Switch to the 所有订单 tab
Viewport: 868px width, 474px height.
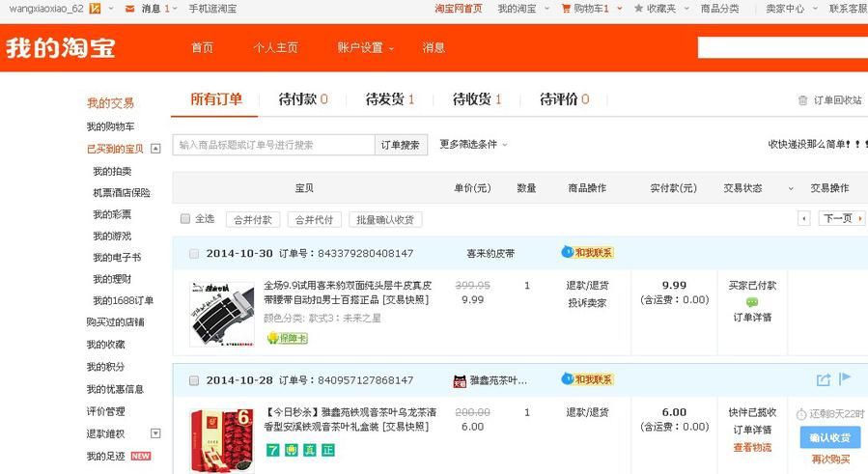pyautogui.click(x=216, y=99)
